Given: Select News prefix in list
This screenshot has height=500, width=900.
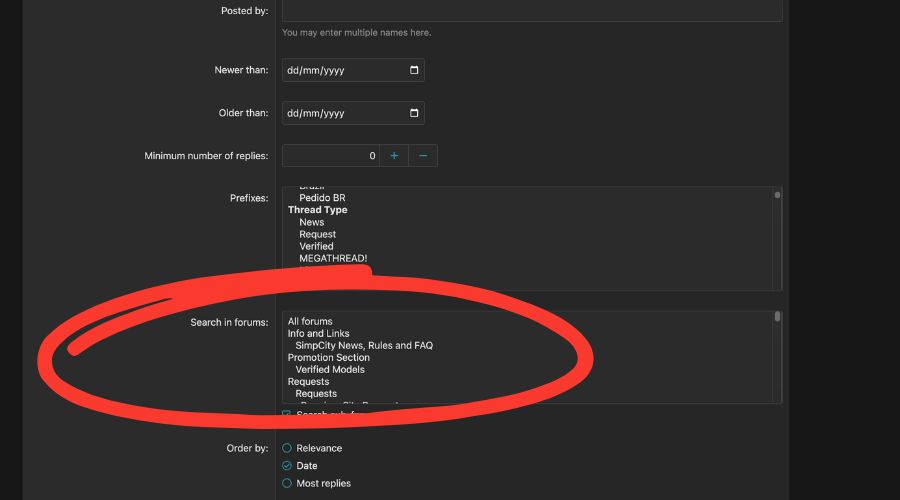Looking at the screenshot, I should 311,222.
